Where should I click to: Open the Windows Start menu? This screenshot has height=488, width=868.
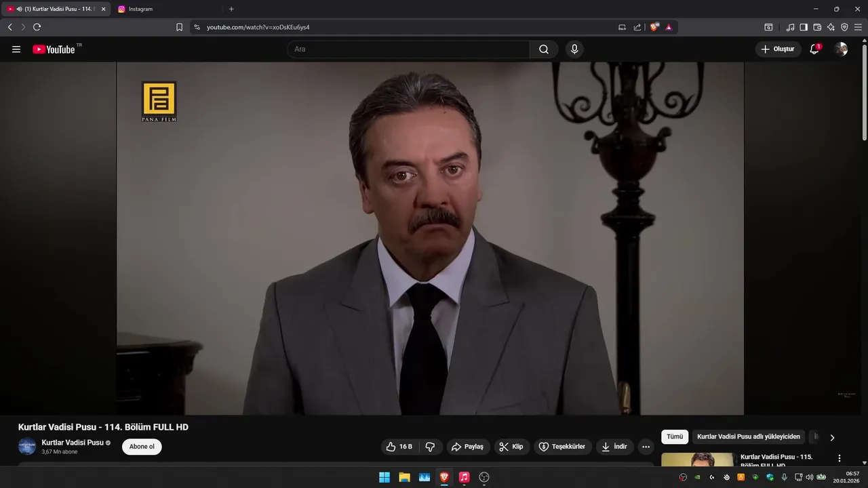coord(384,477)
